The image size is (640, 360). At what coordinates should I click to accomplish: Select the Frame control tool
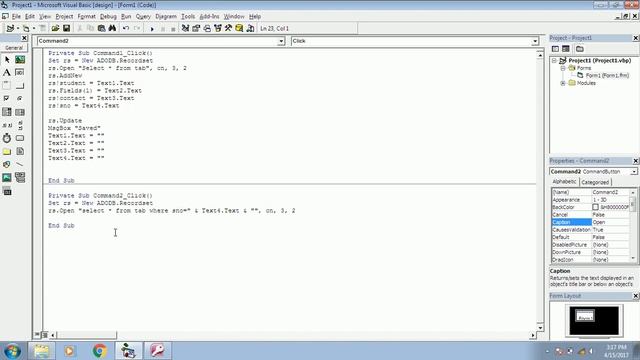coord(7,86)
